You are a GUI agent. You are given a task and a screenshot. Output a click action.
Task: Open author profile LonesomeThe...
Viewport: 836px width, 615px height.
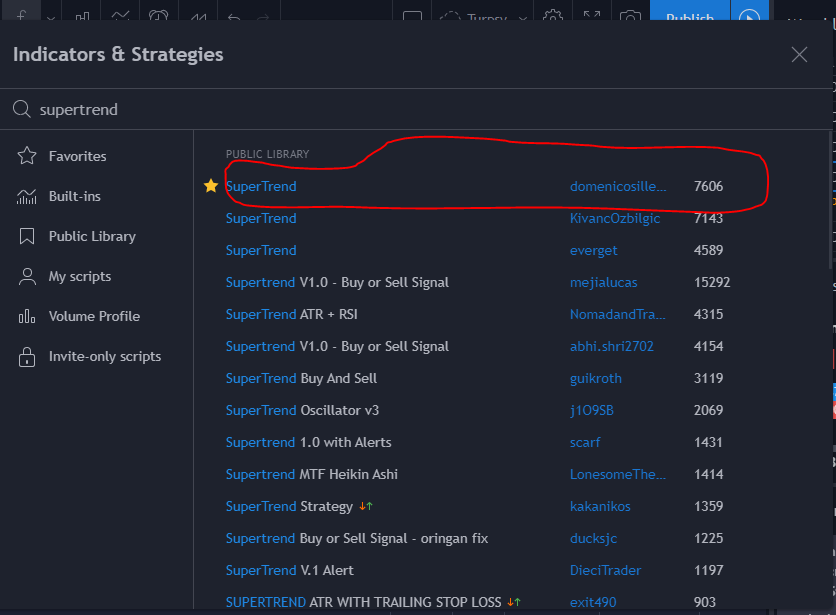(x=617, y=474)
